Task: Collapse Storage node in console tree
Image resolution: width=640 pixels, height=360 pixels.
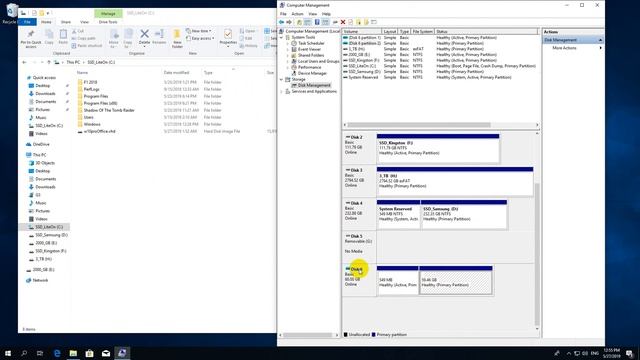Action: 282,79
